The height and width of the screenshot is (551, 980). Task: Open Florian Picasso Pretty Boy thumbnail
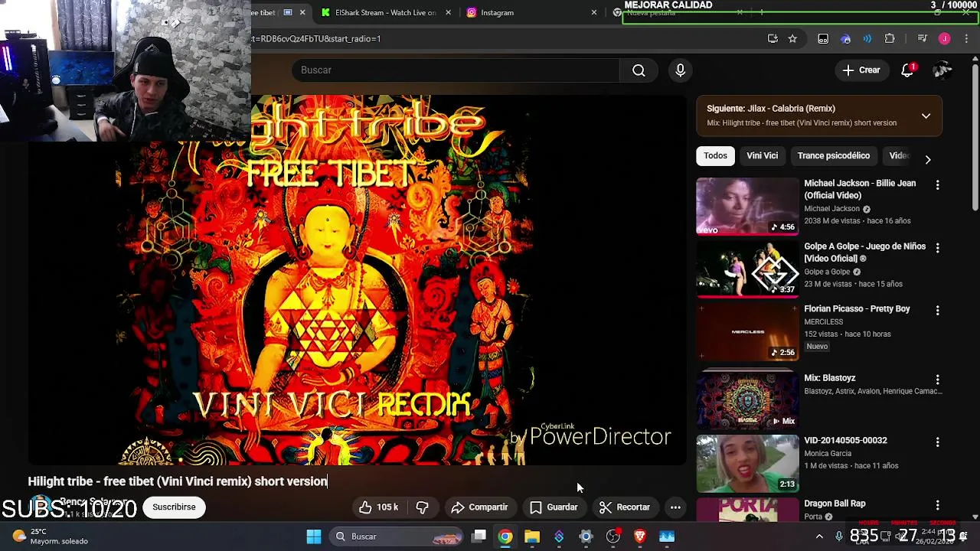coord(747,332)
